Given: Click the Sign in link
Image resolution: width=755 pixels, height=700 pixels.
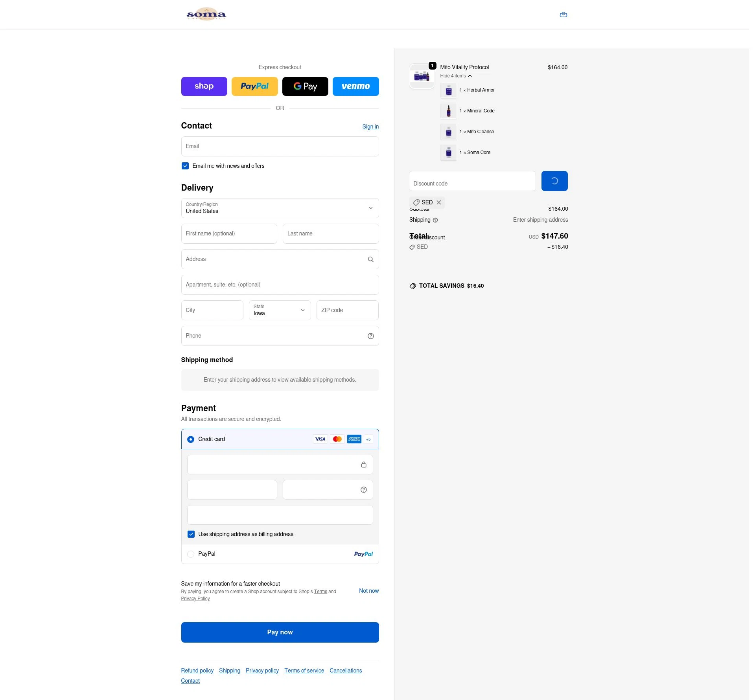Looking at the screenshot, I should tap(370, 127).
